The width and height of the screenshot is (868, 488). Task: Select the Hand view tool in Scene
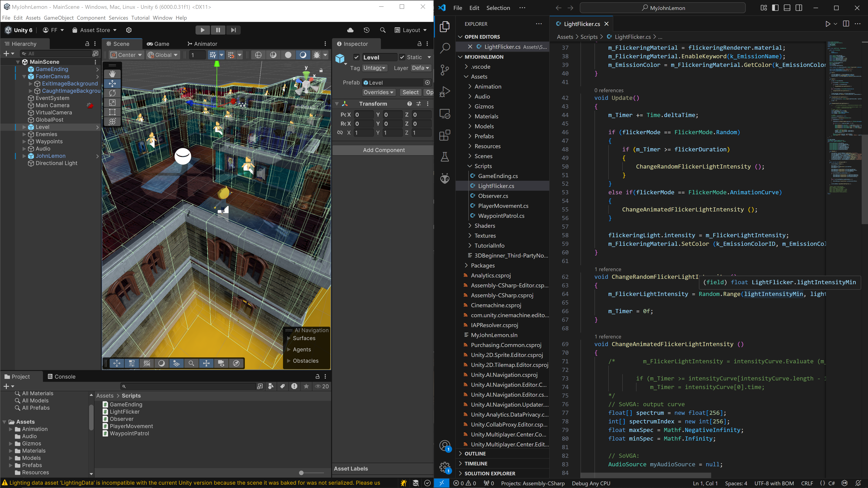pos(112,74)
